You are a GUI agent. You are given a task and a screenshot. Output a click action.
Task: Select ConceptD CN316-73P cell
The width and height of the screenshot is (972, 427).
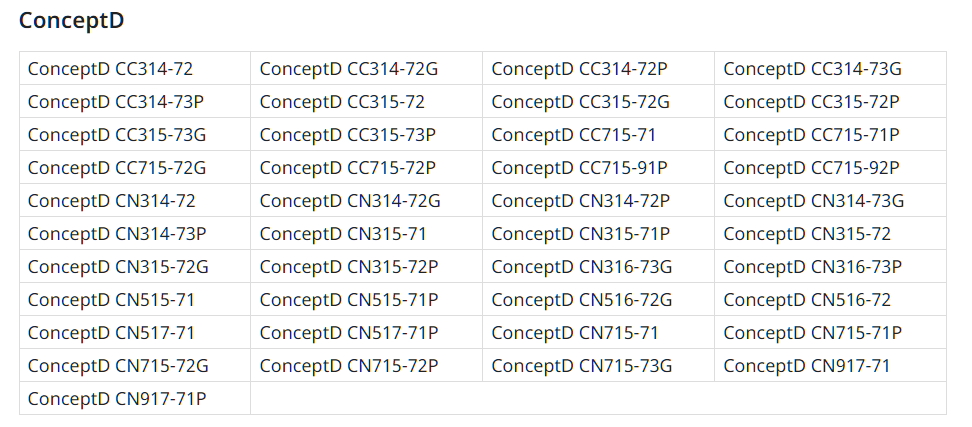coord(830,266)
